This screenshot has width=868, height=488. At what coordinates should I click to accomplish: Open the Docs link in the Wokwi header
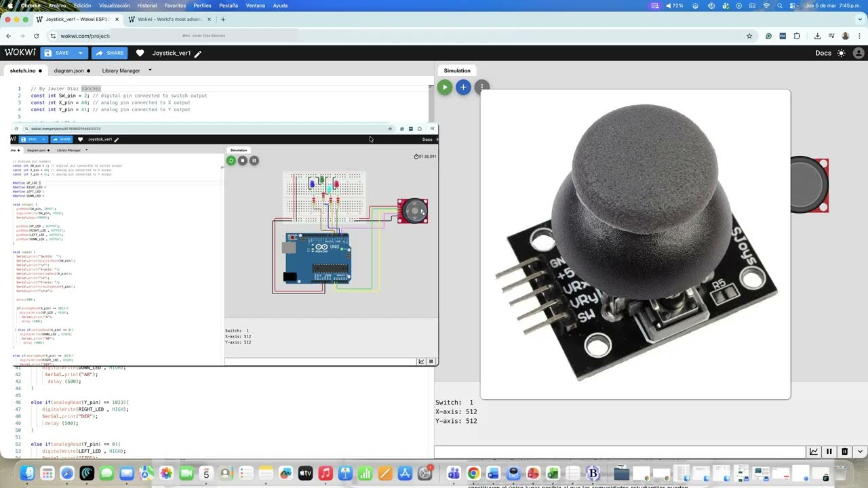pos(823,53)
